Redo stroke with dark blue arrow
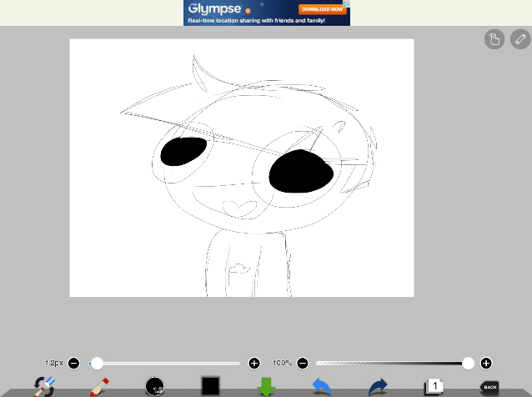532x397 pixels. (x=378, y=387)
